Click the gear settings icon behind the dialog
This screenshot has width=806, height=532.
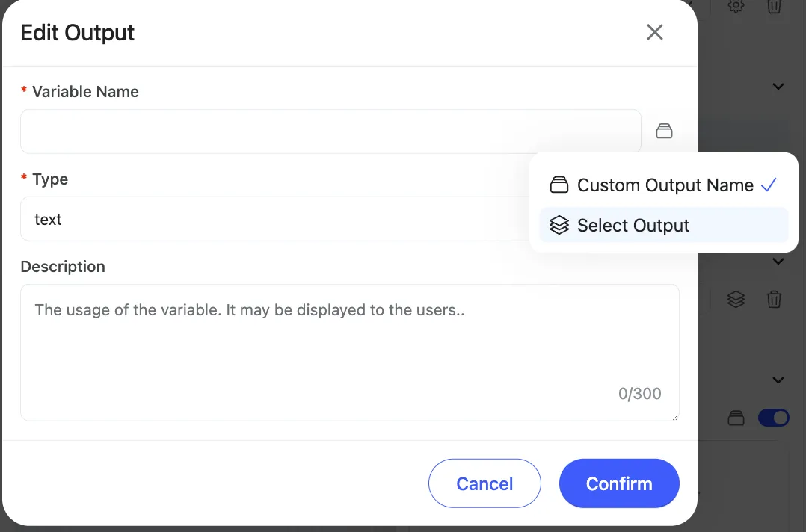(736, 6)
